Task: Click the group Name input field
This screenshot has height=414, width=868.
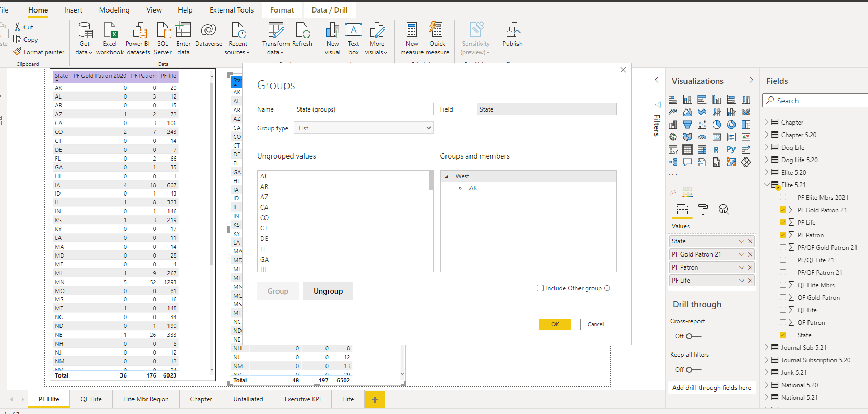Action: tap(364, 109)
